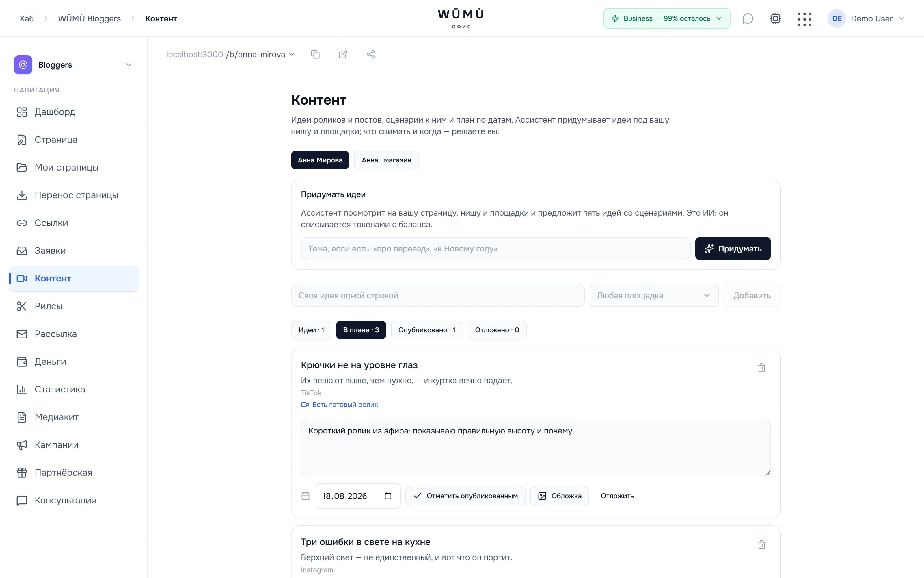Open the Business plan balance dropdown
Image resolution: width=924 pixels, height=578 pixels.
(667, 18)
